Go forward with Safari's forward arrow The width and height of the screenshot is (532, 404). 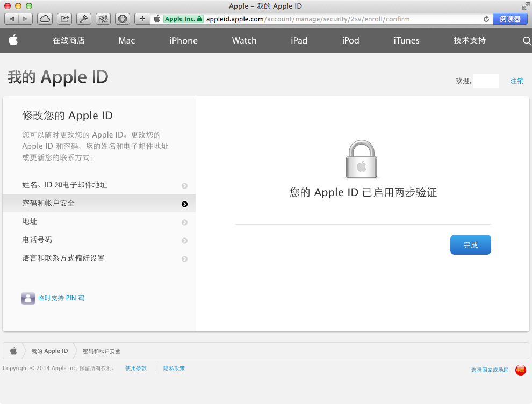[25, 19]
